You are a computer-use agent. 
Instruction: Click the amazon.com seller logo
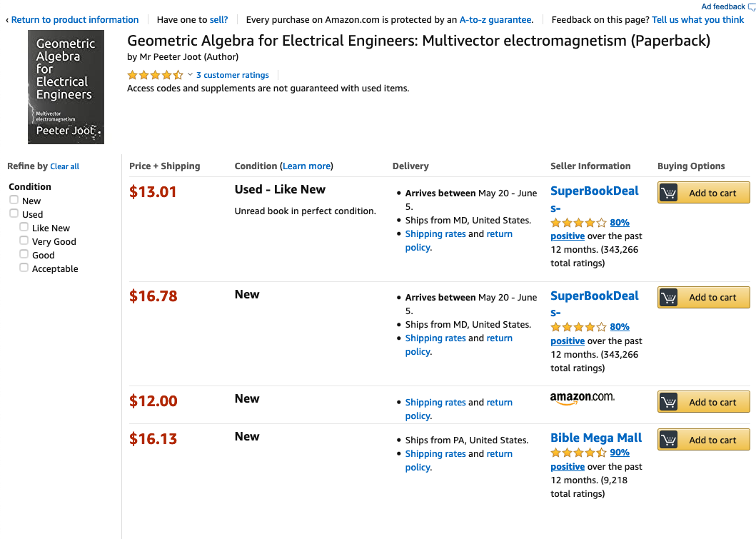[x=583, y=398]
